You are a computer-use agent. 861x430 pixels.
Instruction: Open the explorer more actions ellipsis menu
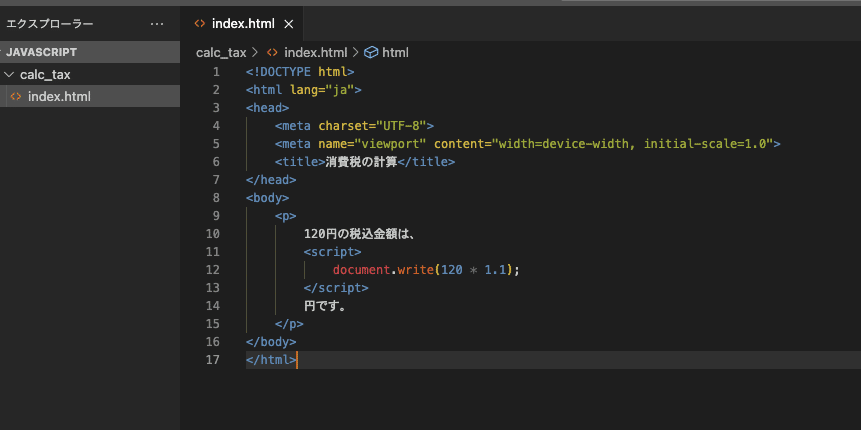(156, 23)
